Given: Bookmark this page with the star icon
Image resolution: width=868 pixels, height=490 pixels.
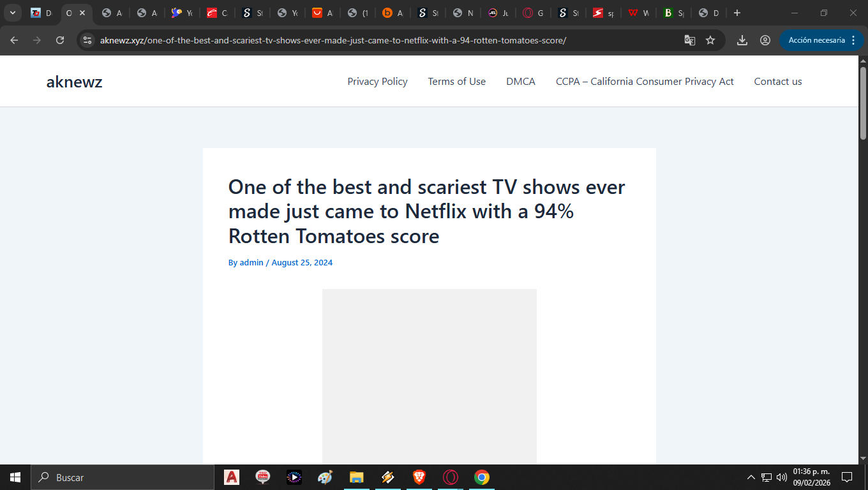Looking at the screenshot, I should point(710,40).
